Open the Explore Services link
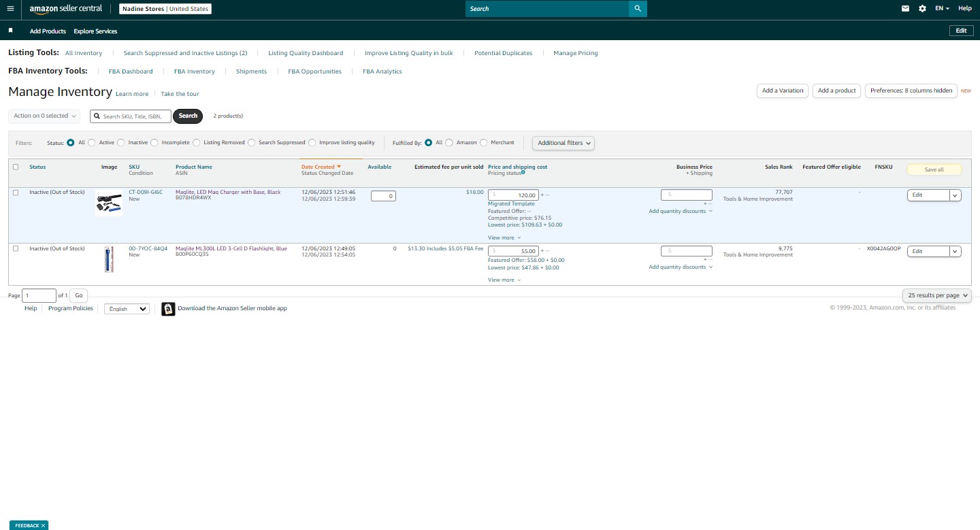 95,31
